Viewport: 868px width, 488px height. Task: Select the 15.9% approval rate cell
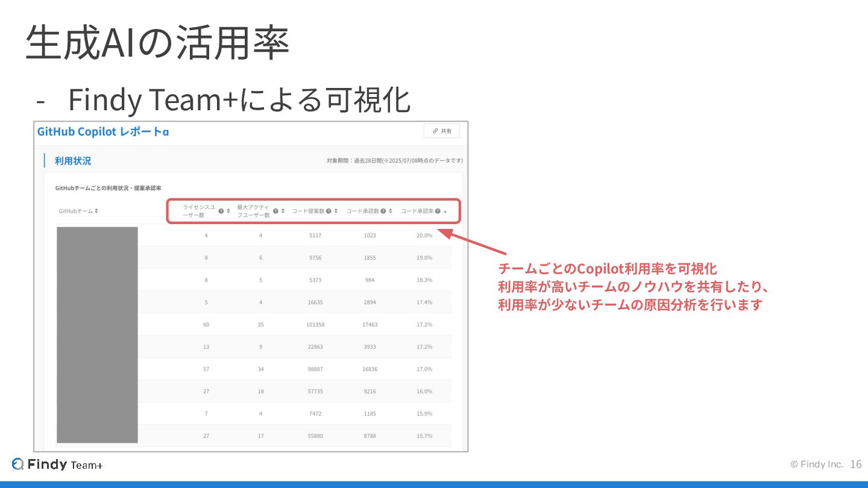click(424, 414)
